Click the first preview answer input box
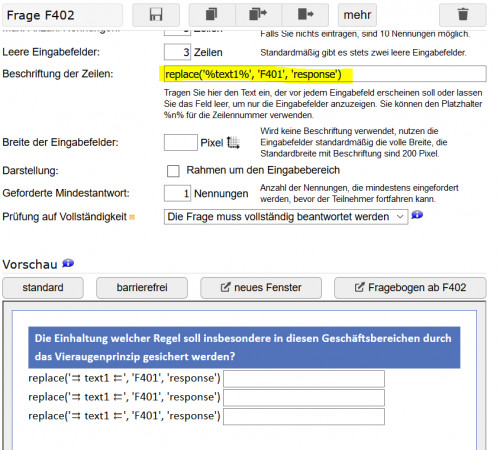 (304, 379)
